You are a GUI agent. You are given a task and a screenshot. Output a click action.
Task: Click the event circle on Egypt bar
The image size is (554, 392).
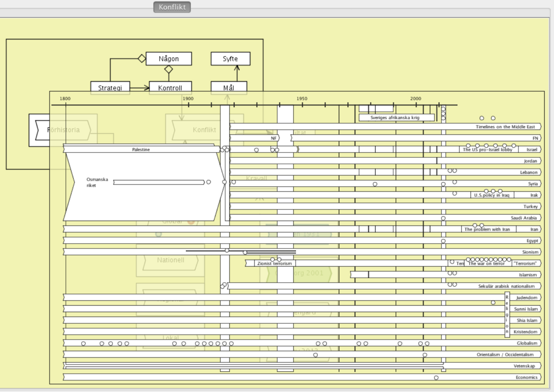click(443, 241)
